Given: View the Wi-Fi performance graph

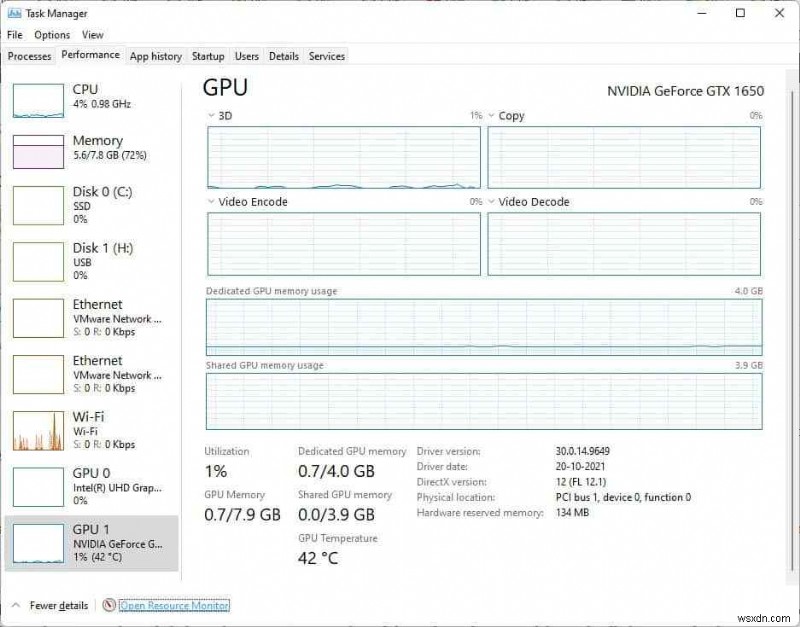Looking at the screenshot, I should click(x=90, y=424).
